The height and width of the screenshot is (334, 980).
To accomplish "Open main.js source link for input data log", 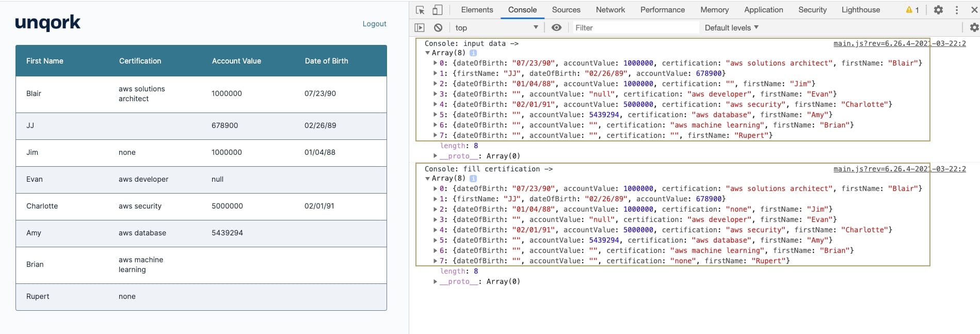I will 899,43.
